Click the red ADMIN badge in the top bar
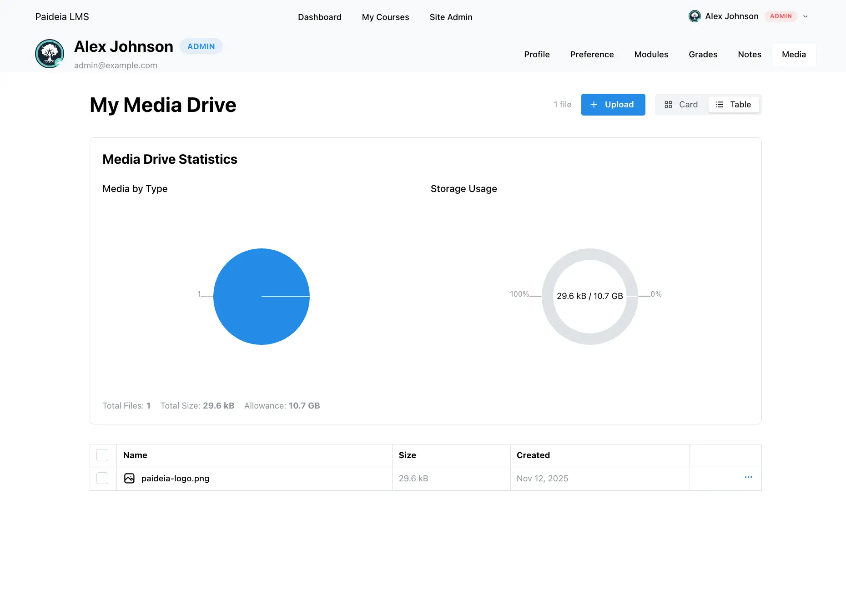Screen dimensions: 846x616 coord(781,16)
